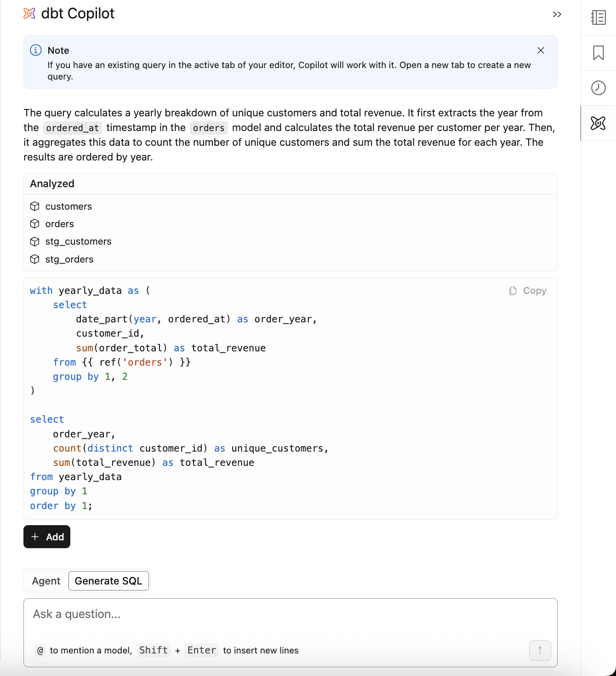Focus the Ask a question input field

click(x=290, y=614)
